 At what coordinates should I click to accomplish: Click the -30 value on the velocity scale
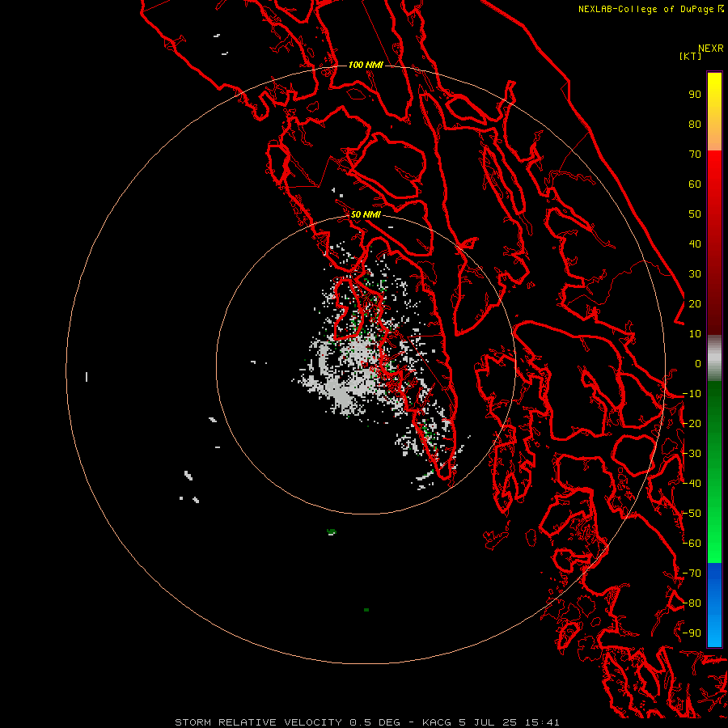click(692, 454)
